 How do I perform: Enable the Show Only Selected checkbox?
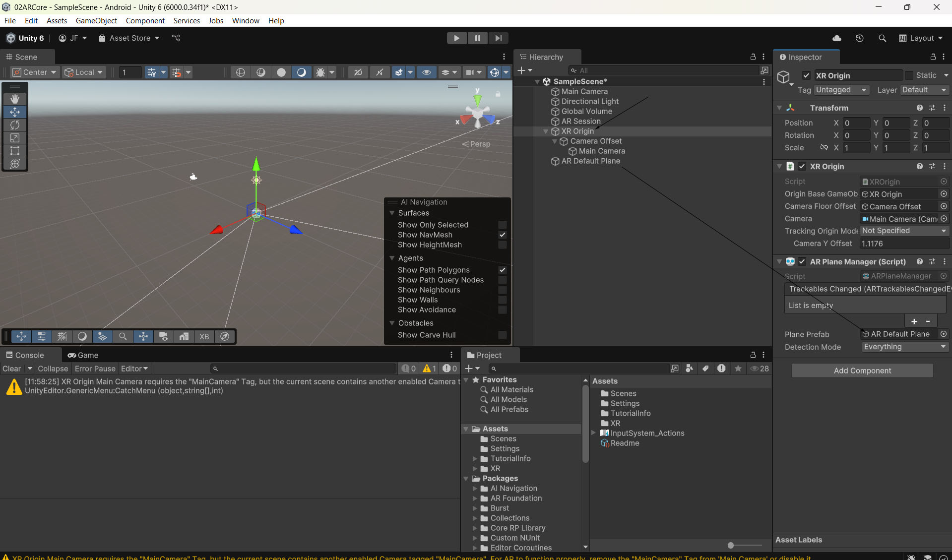503,225
